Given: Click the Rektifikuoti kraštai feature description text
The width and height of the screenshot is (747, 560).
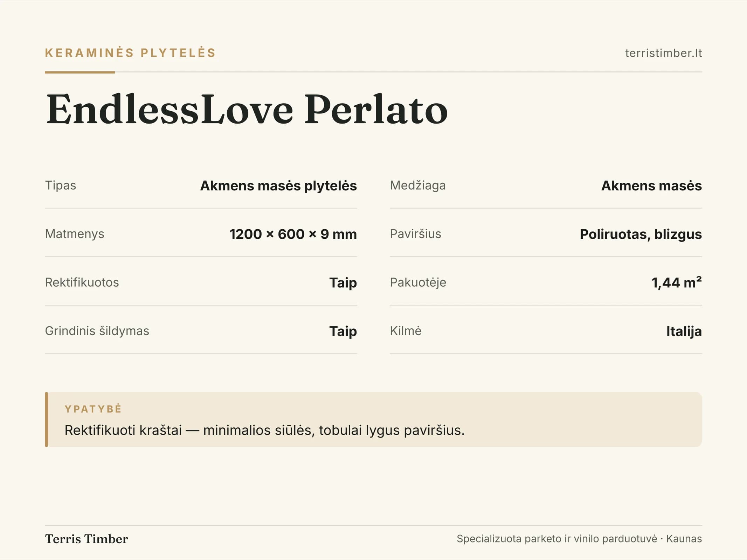Looking at the screenshot, I should pyautogui.click(x=264, y=430).
